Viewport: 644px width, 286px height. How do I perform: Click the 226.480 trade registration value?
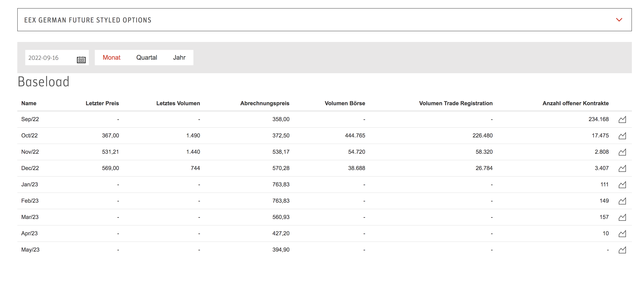(x=482, y=136)
